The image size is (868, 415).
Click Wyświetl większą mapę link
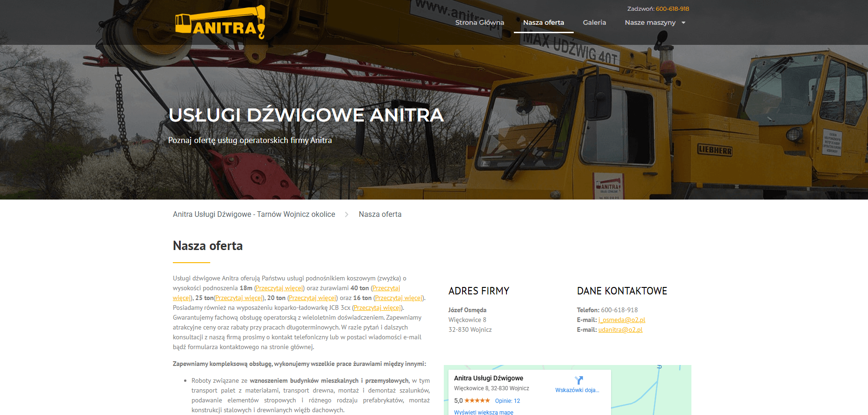[484, 412]
